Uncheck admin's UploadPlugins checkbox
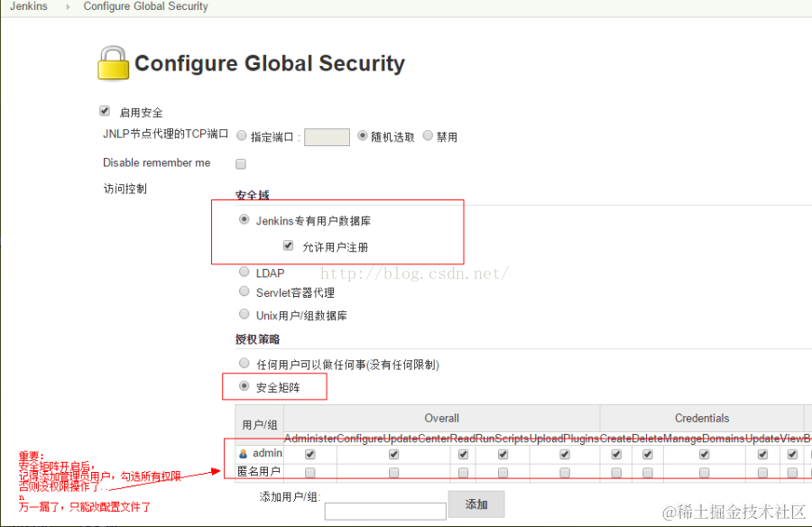Image resolution: width=812 pixels, height=527 pixels. pyautogui.click(x=565, y=455)
